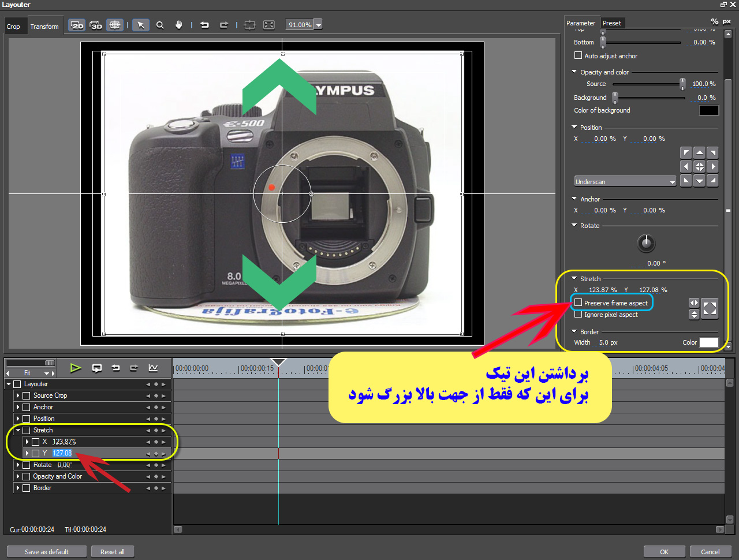The image size is (739, 560).
Task: Add keyframe on the Layouter row
Action: (156, 384)
